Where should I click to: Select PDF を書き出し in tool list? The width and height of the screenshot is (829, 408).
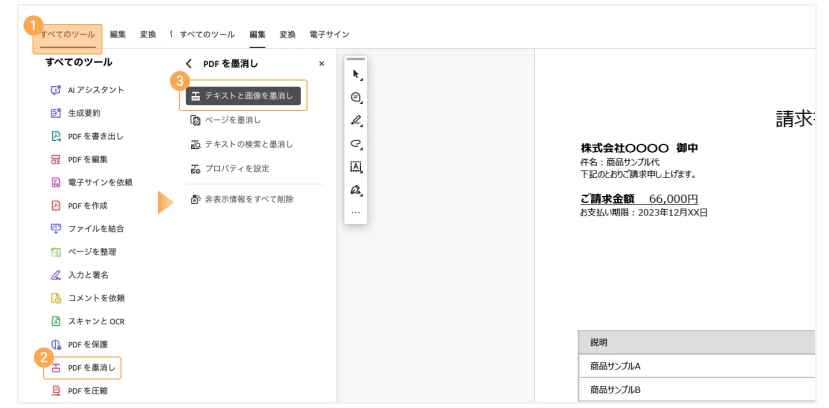click(x=87, y=136)
